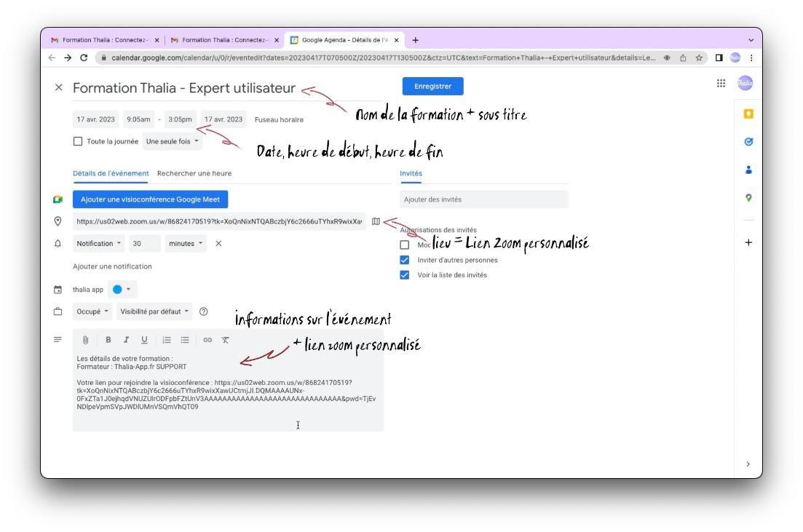Click the attachment paperclip icon in description

85,340
